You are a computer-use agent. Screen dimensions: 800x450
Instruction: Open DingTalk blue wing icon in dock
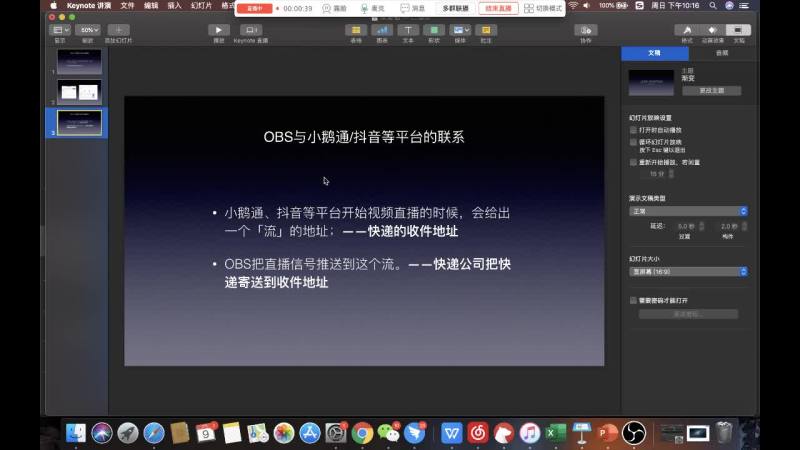tap(414, 433)
